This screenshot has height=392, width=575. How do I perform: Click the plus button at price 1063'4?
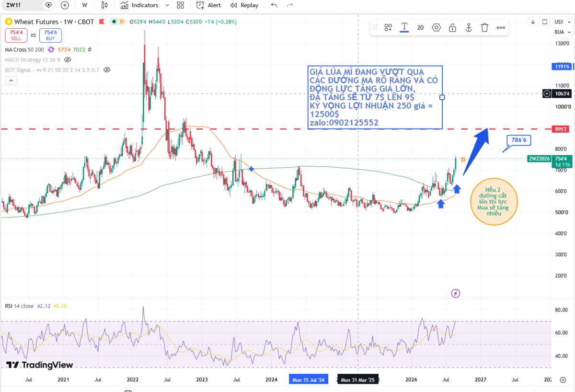tap(547, 94)
